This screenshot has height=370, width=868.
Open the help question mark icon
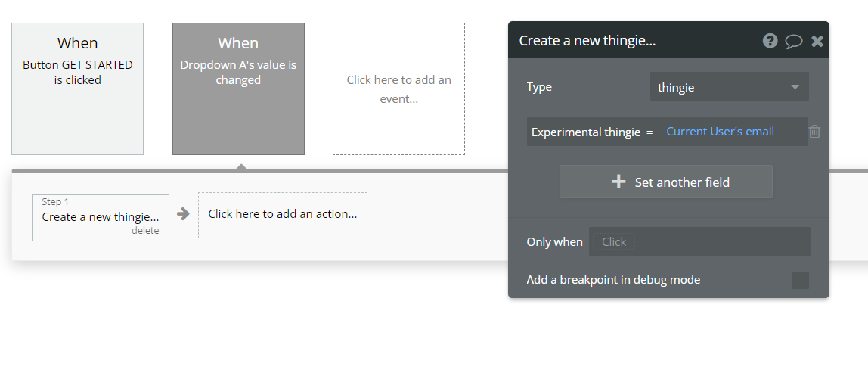770,41
